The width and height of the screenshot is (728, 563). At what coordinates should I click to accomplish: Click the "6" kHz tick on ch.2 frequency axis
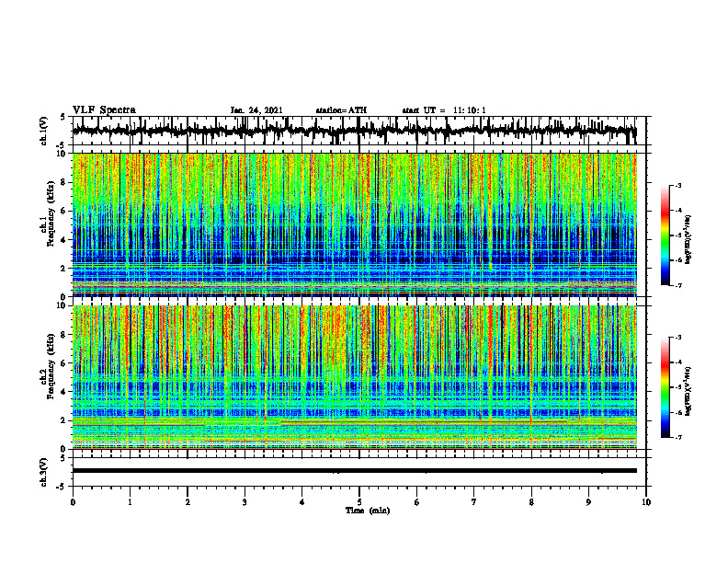[x=64, y=363]
